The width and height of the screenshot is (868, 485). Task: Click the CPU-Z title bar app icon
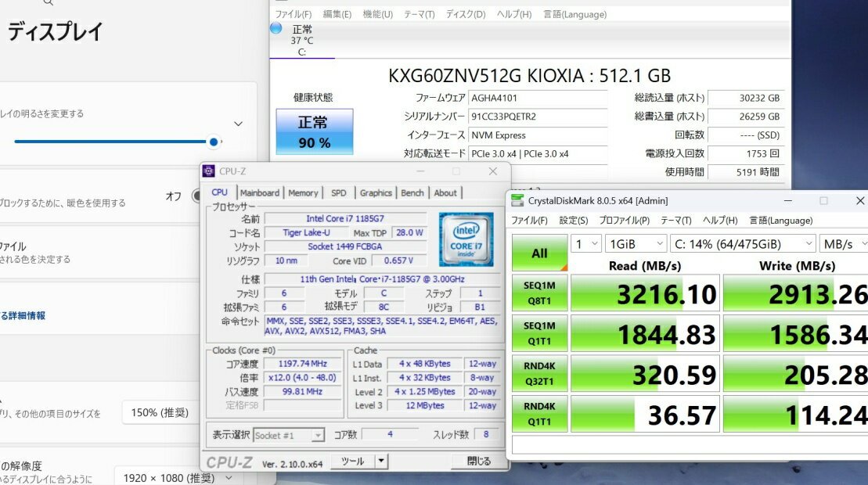coord(209,171)
